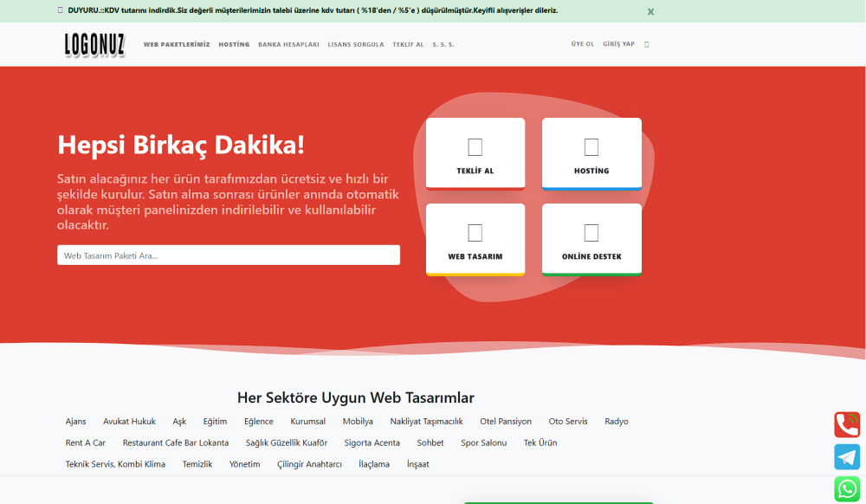This screenshot has width=866, height=504.
Task: Select the Rent A Car category
Action: pos(86,443)
